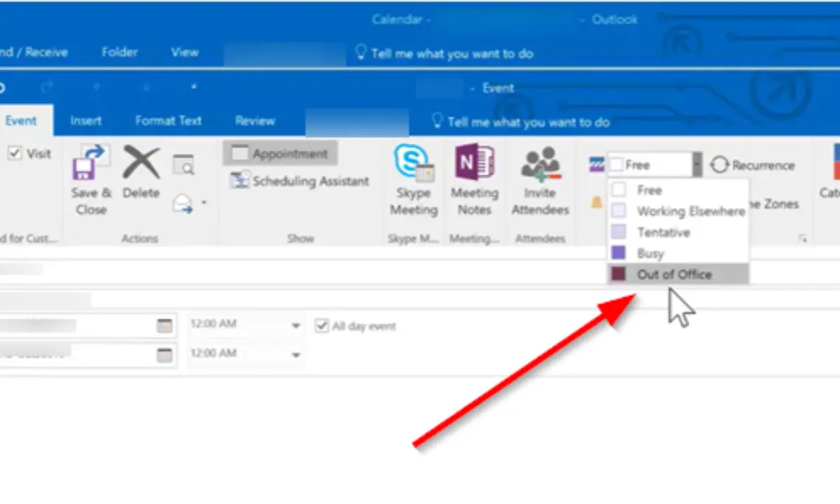Click the reminder bell icon
This screenshot has width=840, height=504.
point(597,203)
